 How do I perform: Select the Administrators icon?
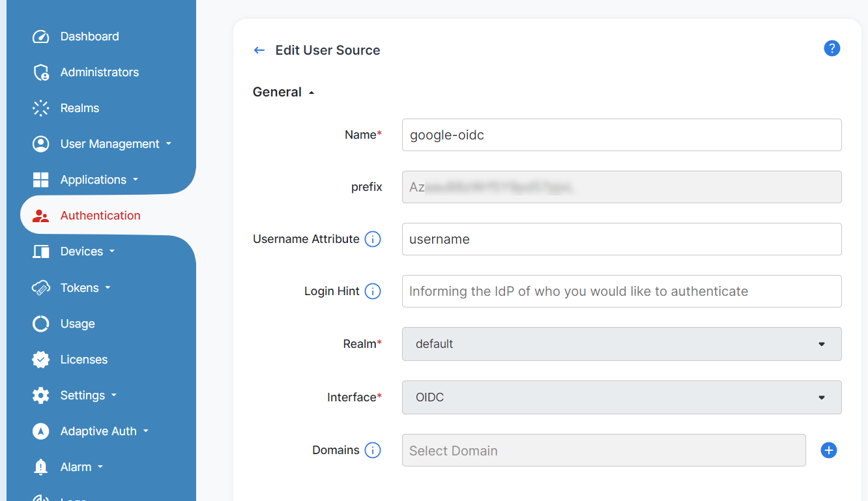coord(40,72)
